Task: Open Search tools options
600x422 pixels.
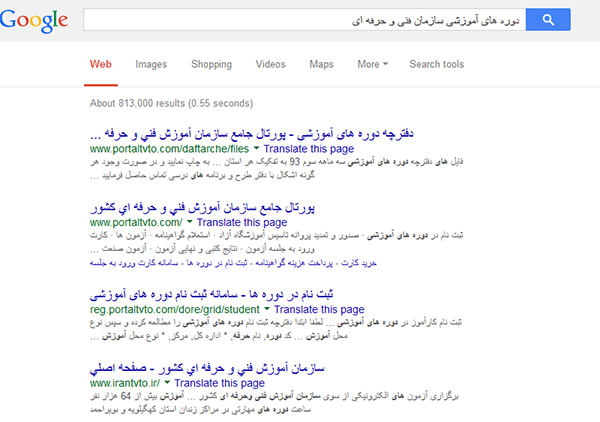Action: pos(436,64)
